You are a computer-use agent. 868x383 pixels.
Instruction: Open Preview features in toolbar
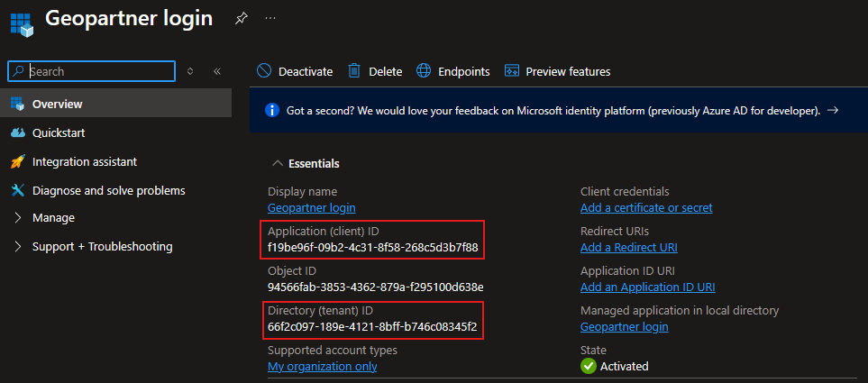pos(568,72)
